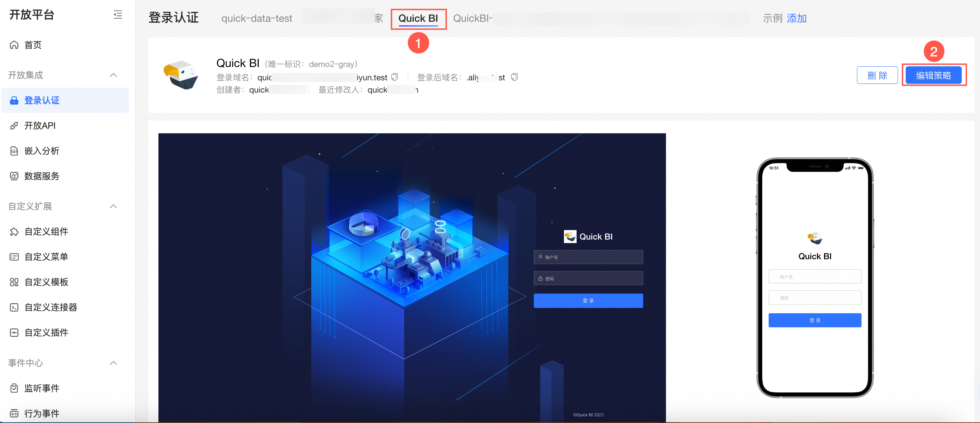The height and width of the screenshot is (423, 980).
Task: Click the 账户名 field in phone preview
Action: 815,276
